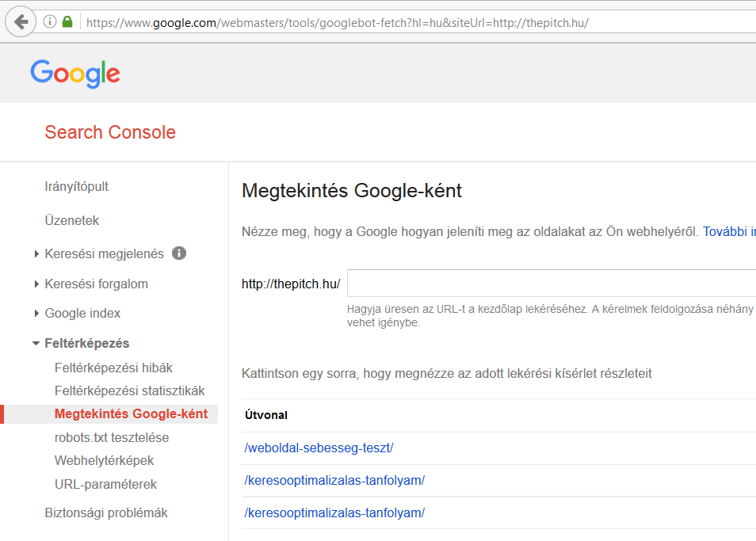Collapse the Feltérképezés section arrow
Screen dimensions: 756x541
tap(36, 344)
